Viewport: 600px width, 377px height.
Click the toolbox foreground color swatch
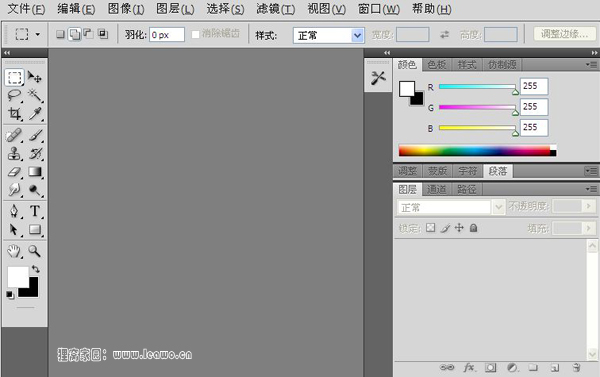pyautogui.click(x=18, y=277)
